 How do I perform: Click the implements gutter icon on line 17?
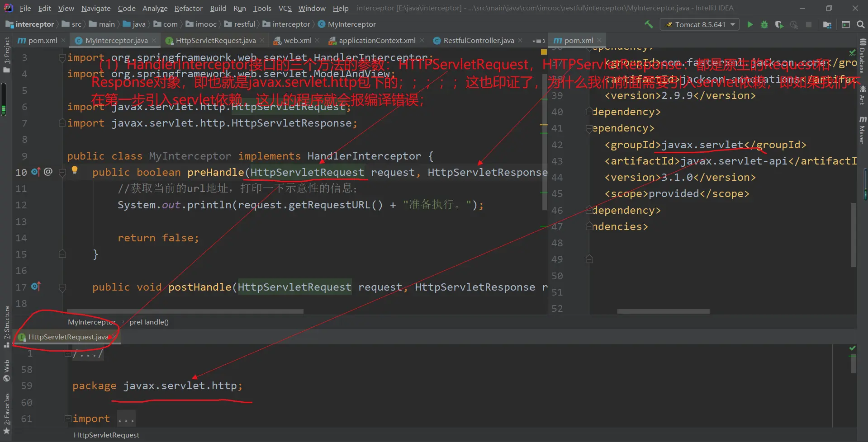pyautogui.click(x=36, y=287)
